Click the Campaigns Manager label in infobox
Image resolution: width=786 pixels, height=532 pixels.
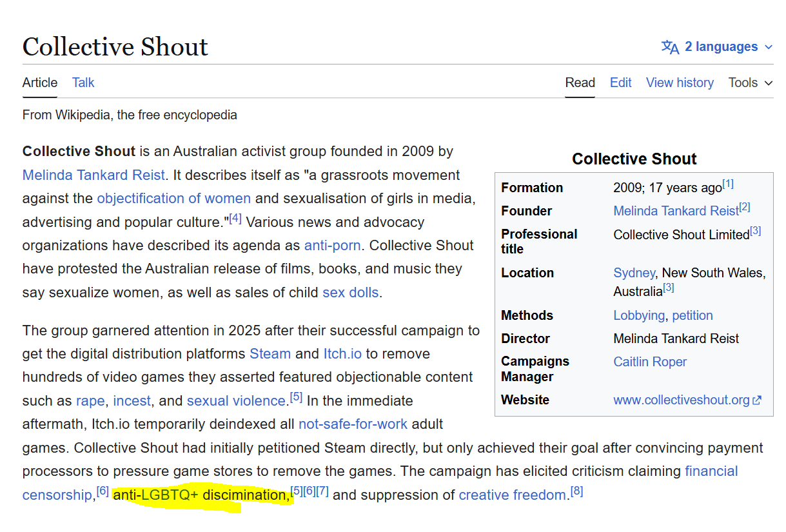(535, 369)
